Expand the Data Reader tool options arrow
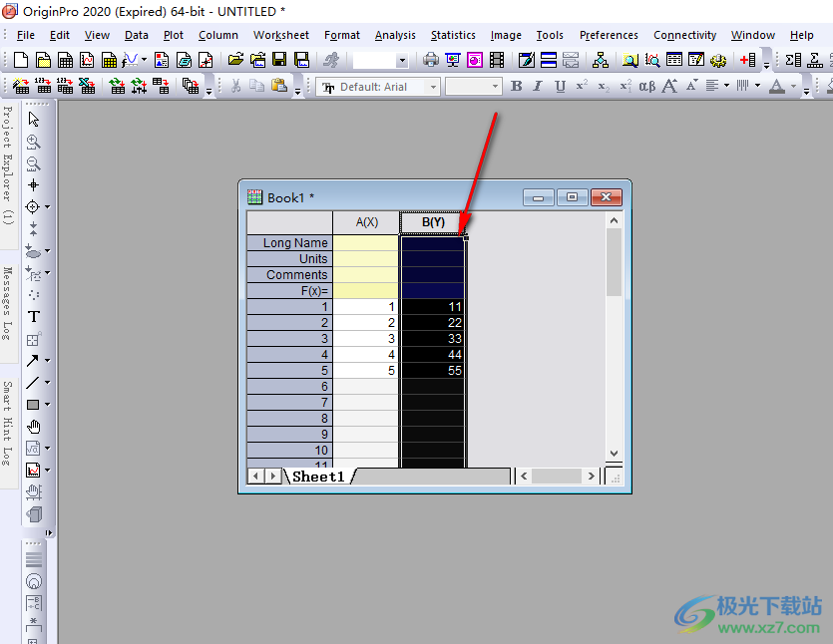This screenshot has height=644, width=833. (47, 207)
